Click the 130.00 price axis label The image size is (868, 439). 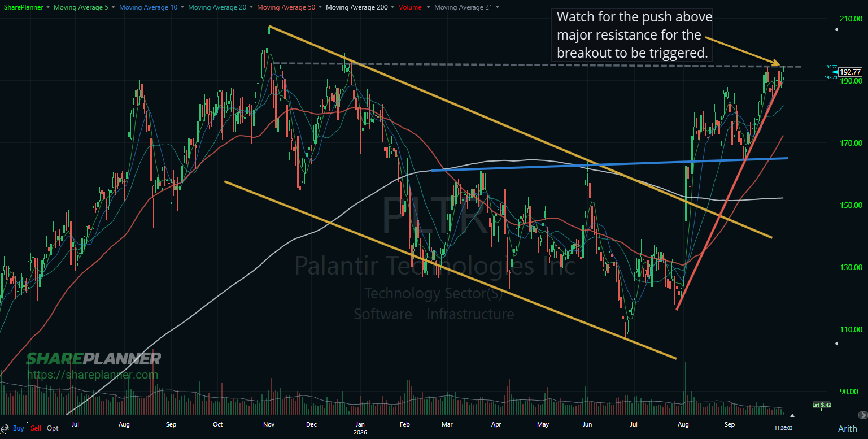pos(850,267)
